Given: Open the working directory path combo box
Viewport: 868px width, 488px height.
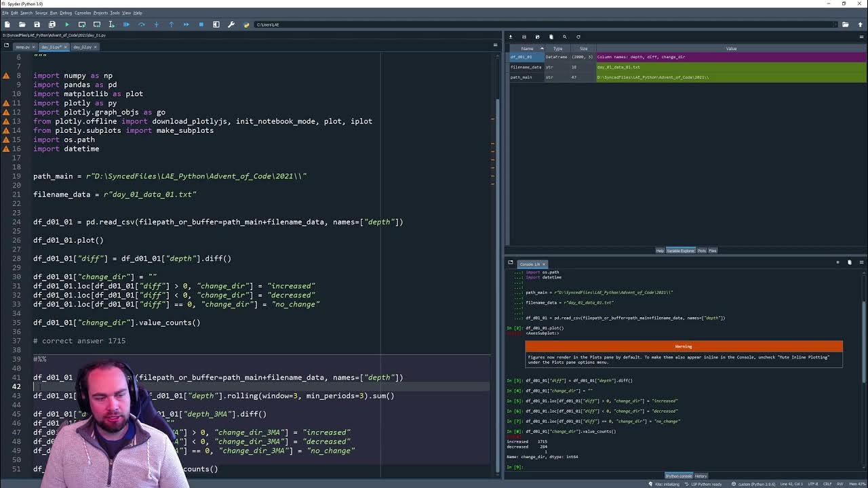Looking at the screenshot, I should coord(545,24).
